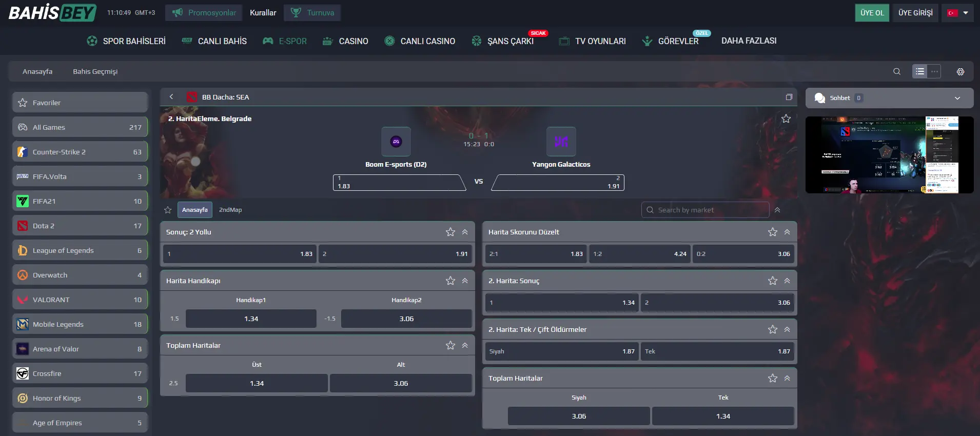The image size is (980, 436).
Task: Open CASINO menu
Action: (345, 41)
